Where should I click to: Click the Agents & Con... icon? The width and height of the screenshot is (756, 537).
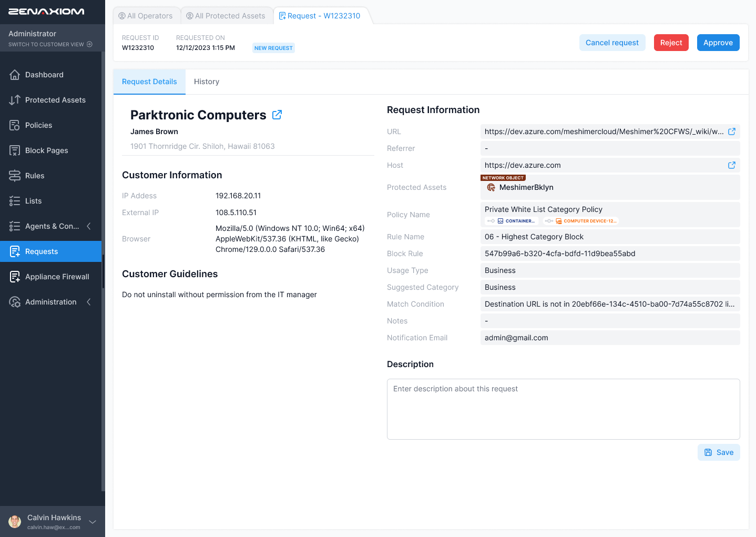[x=15, y=226]
